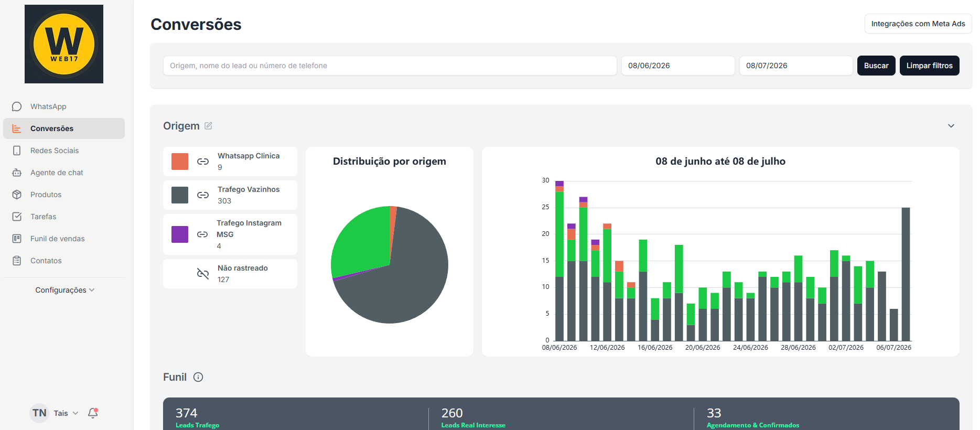Image resolution: width=980 pixels, height=430 pixels.
Task: Click the broken link icon for Não rastreado
Action: click(x=203, y=274)
